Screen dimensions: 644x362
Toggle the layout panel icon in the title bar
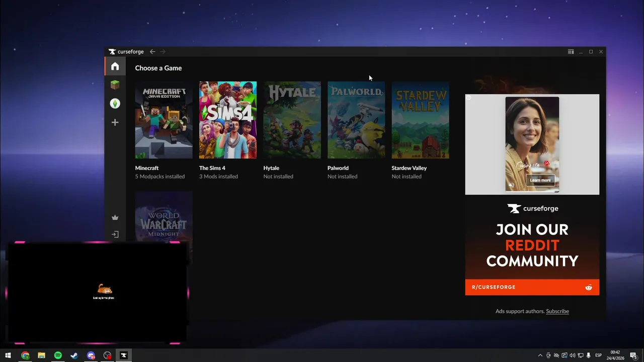click(x=571, y=52)
